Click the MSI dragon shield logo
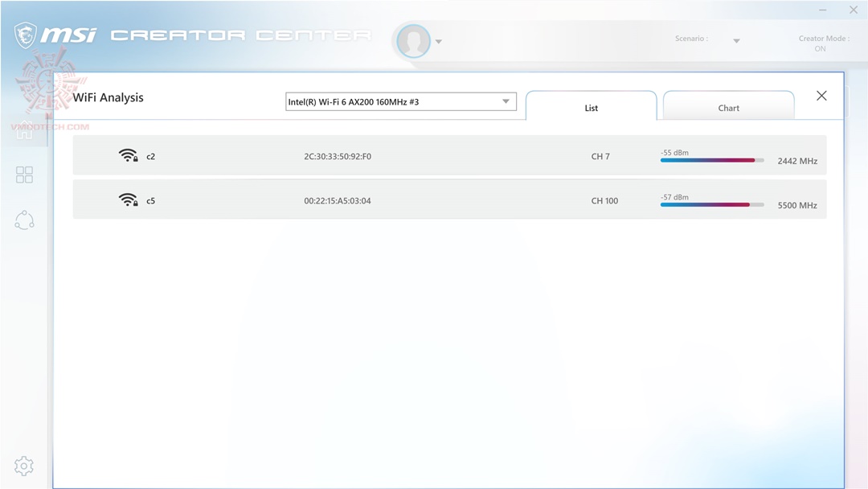 pos(26,35)
